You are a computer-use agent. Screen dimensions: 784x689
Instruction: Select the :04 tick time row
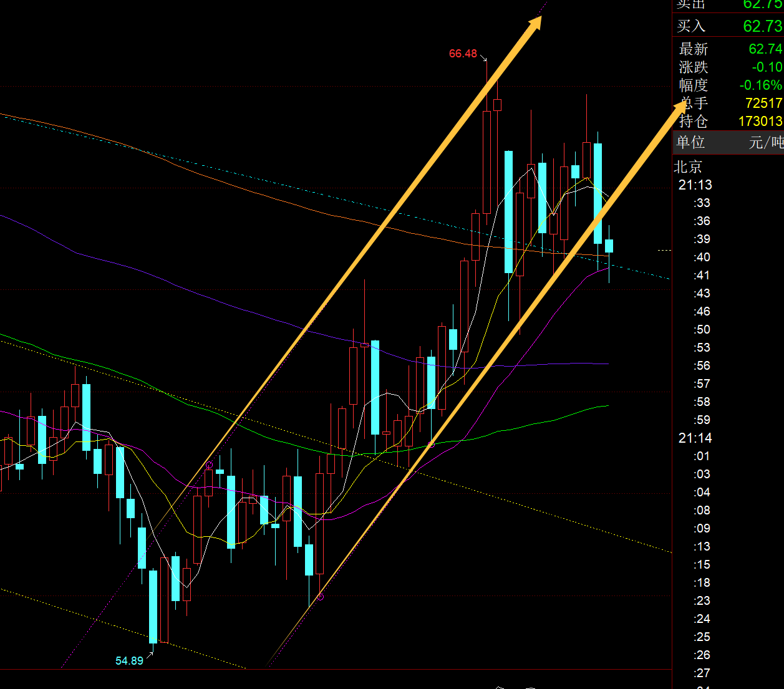702,492
